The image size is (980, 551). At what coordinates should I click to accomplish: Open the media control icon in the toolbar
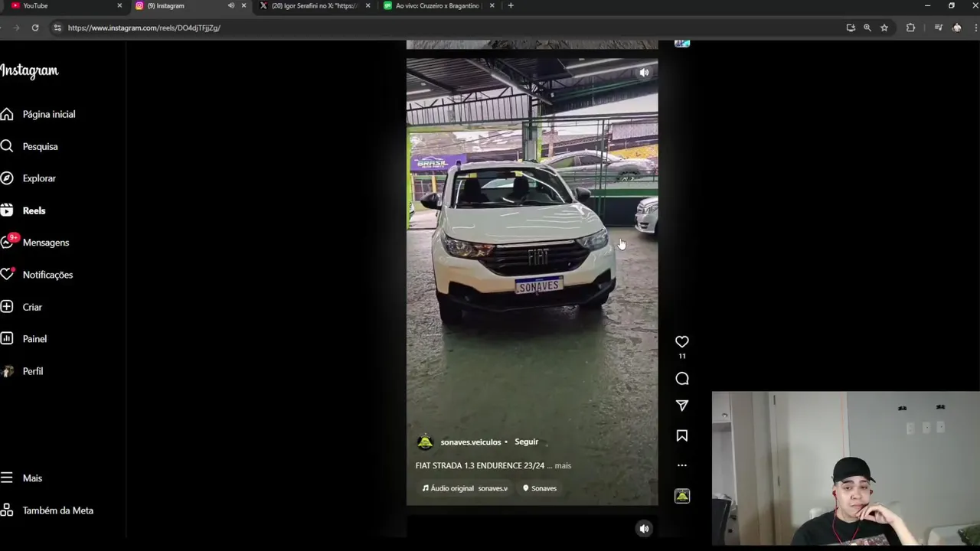938,28
